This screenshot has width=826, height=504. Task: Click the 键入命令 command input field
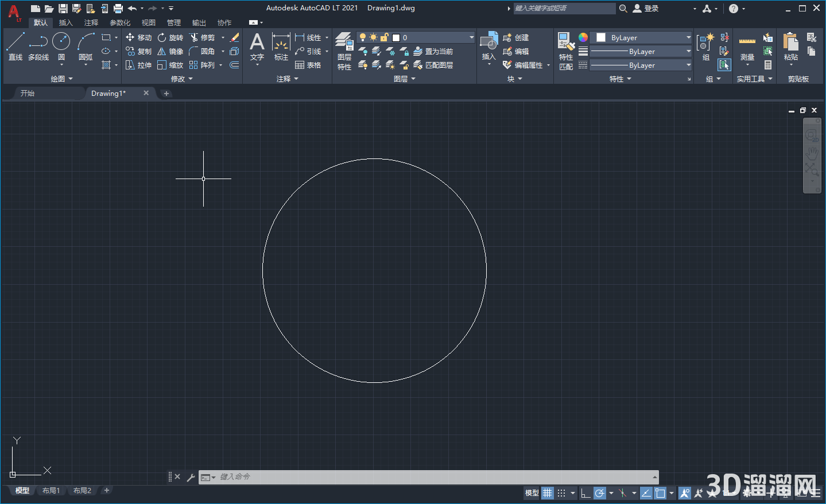(x=402, y=476)
